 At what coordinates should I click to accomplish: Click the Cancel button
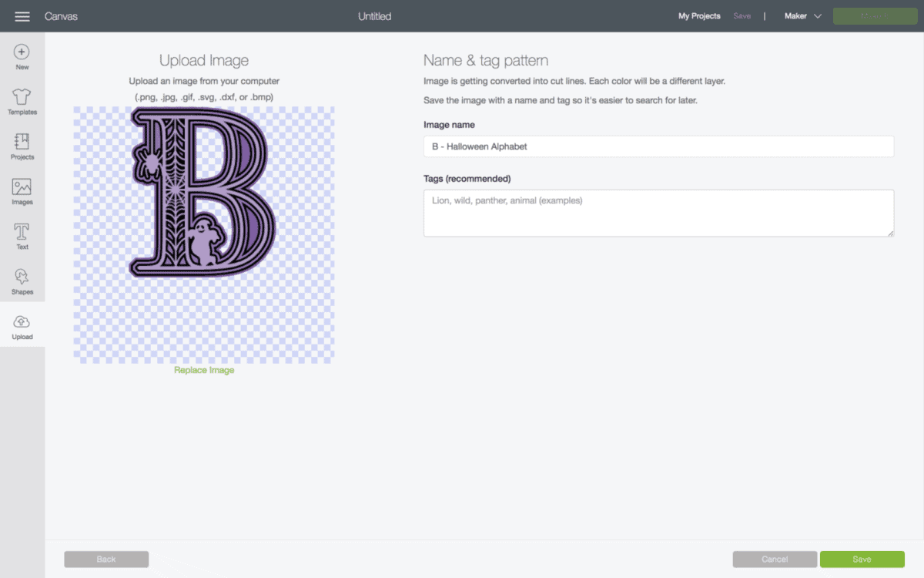pyautogui.click(x=775, y=560)
